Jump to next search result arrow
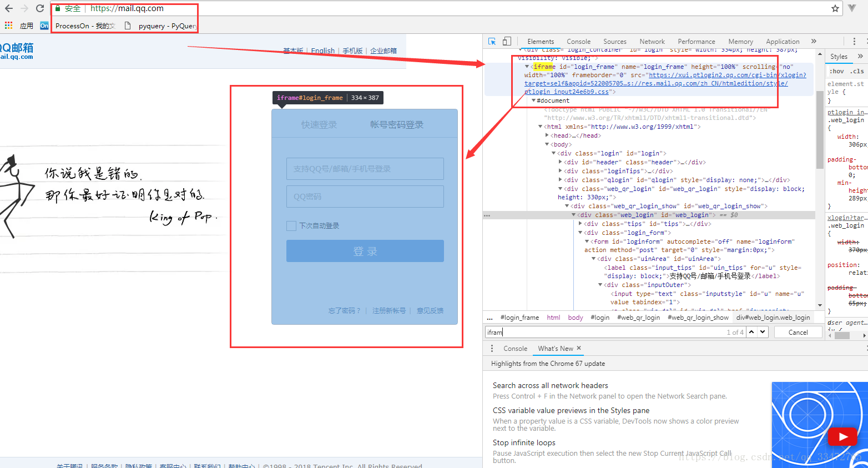 click(763, 332)
